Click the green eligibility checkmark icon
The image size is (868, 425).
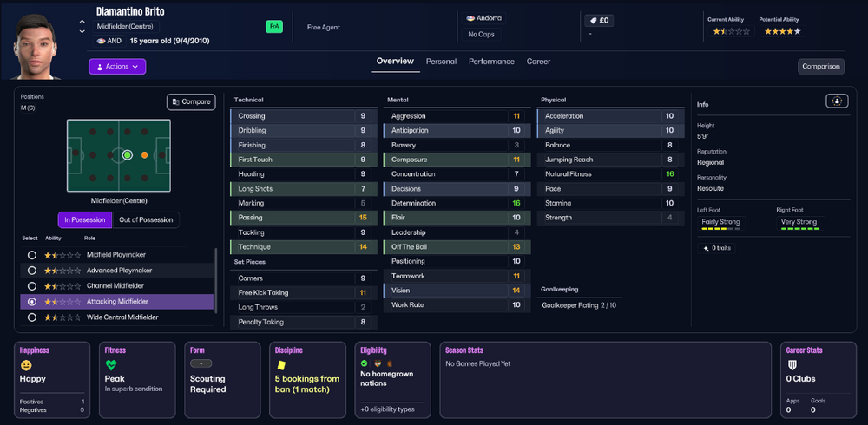(x=364, y=363)
